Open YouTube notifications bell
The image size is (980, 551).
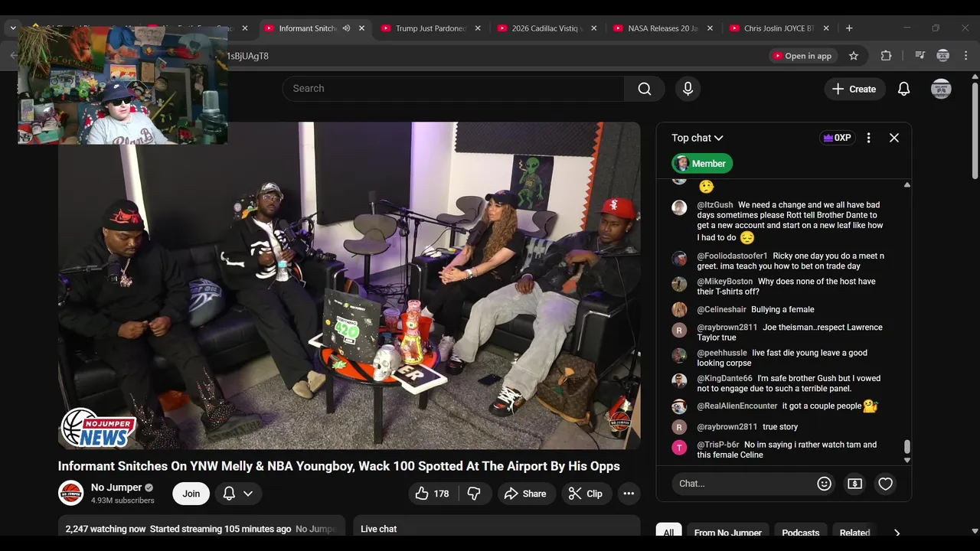(x=903, y=89)
